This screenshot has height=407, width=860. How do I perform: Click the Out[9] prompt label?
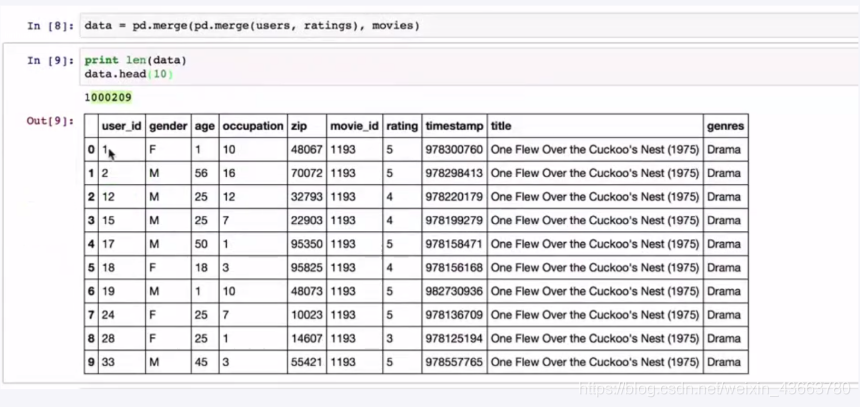pyautogui.click(x=50, y=121)
